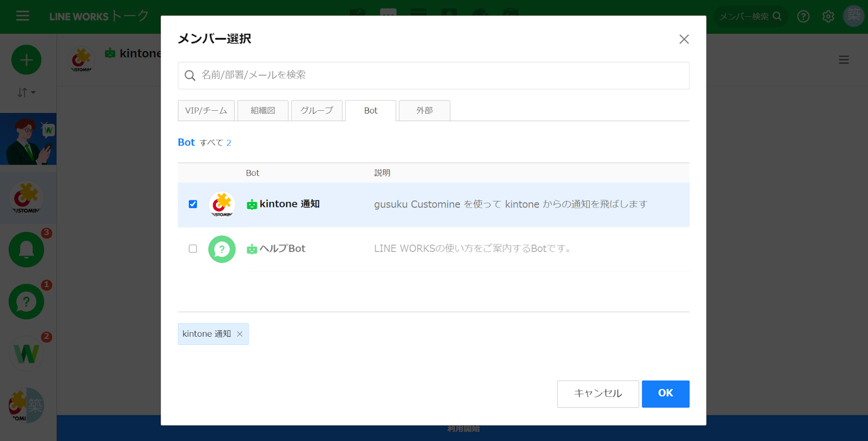This screenshot has height=441, width=868.
Task: Switch to the 外部 tab
Action: [424, 110]
